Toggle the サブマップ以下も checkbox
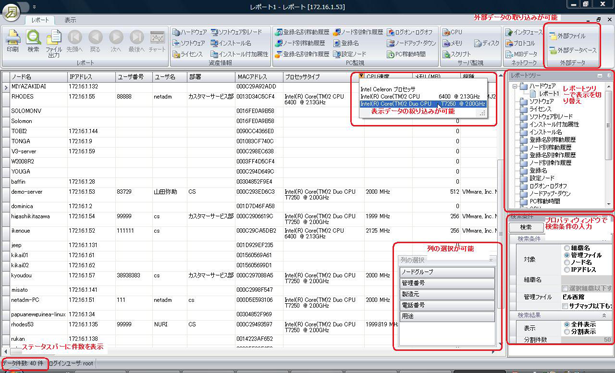Image resolution: width=615 pixels, height=373 pixels. point(565,306)
